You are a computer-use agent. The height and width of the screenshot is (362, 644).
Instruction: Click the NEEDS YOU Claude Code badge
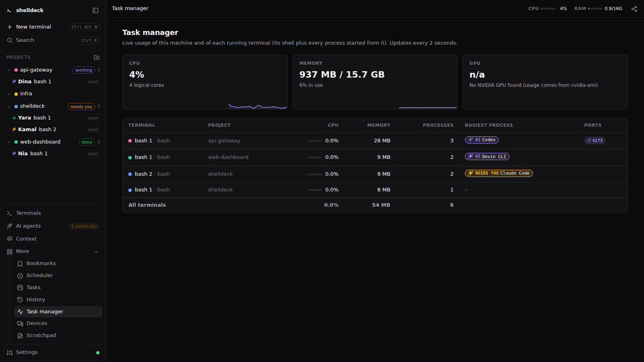click(499, 173)
